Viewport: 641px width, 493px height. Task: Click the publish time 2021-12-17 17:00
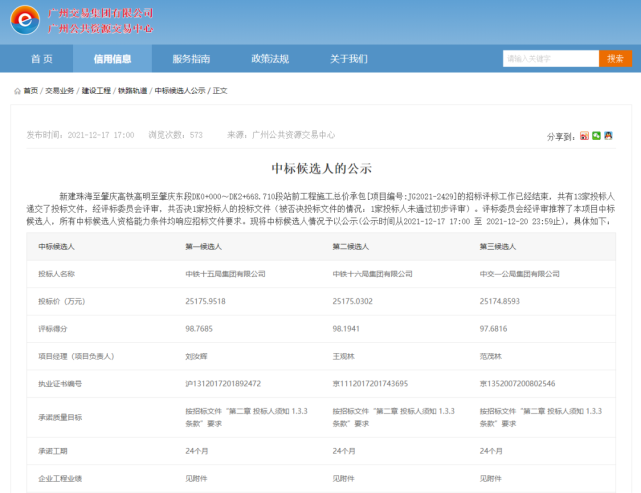(101, 135)
